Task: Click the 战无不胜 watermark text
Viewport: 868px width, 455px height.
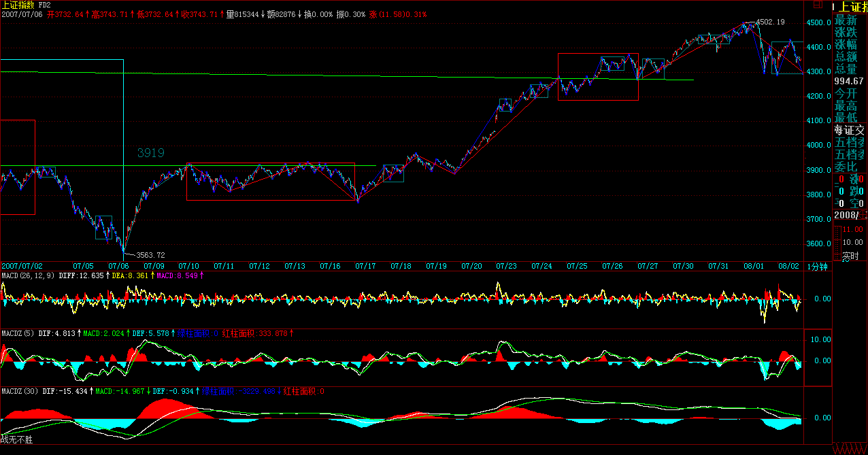Action: point(16,439)
